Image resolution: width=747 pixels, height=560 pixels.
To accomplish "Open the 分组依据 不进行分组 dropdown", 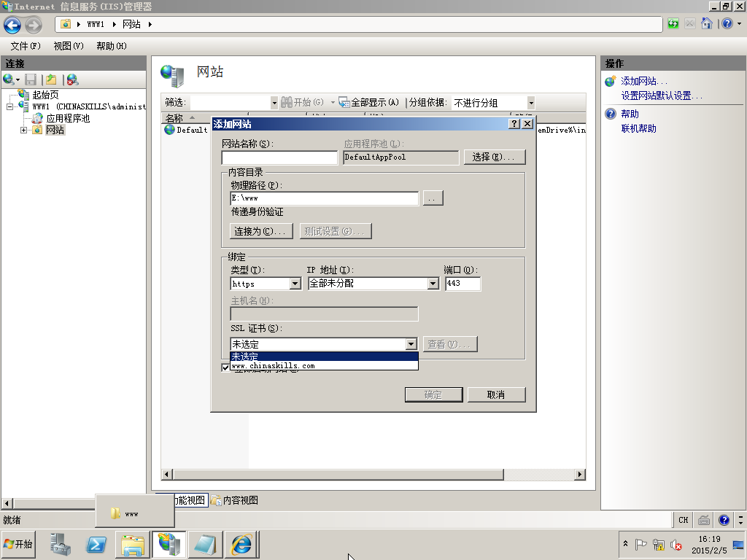I will pos(531,102).
